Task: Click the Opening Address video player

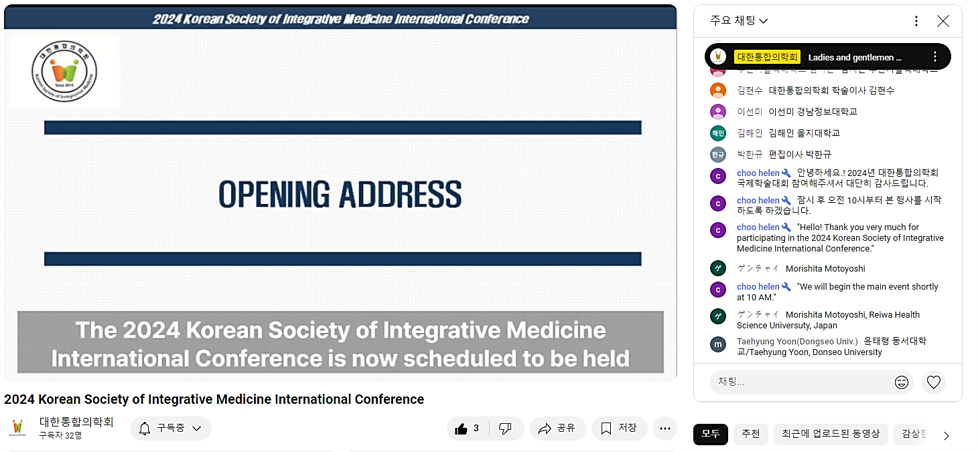Action: click(x=341, y=192)
